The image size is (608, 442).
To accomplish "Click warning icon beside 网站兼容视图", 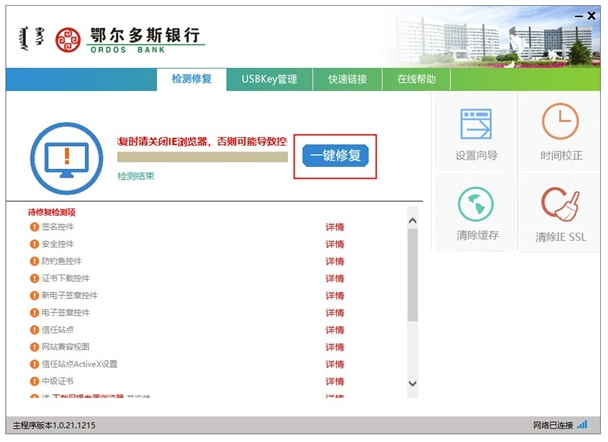I will (35, 347).
